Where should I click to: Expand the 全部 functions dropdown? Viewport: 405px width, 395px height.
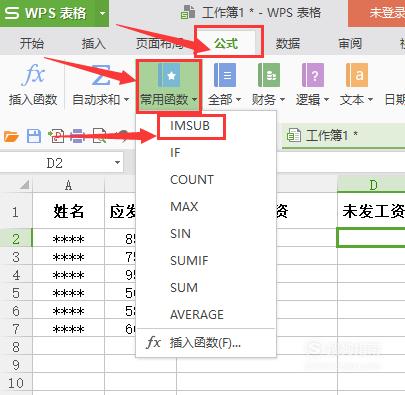[x=238, y=100]
